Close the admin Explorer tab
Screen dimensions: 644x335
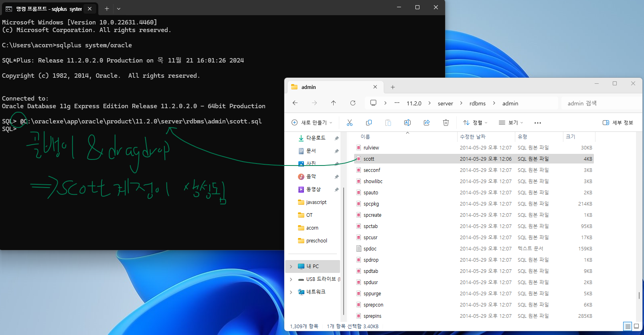375,87
